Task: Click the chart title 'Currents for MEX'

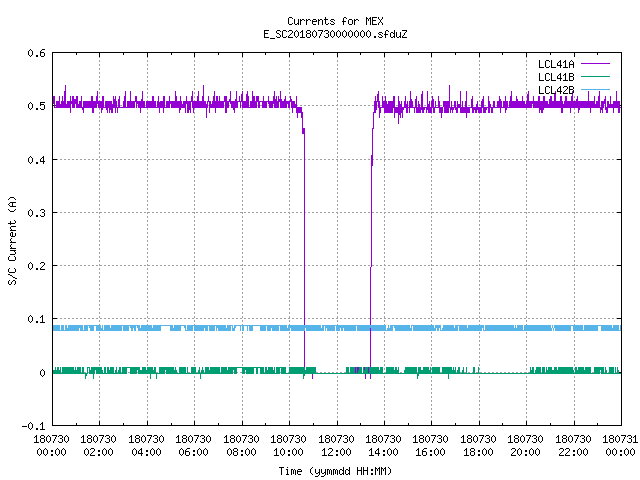Action: 335,21
